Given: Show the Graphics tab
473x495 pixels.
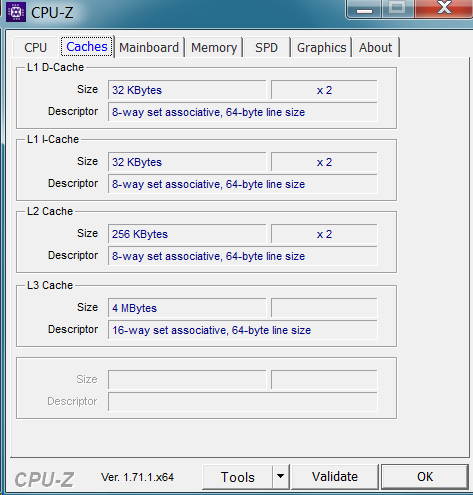Looking at the screenshot, I should click(x=321, y=48).
